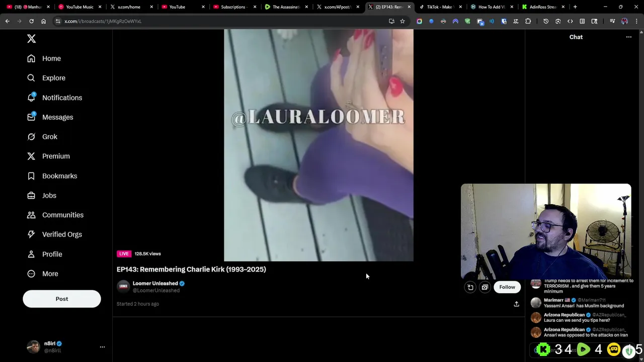Image resolution: width=644 pixels, height=362 pixels.
Task: Go to Home in X sidebar
Action: tap(44, 58)
